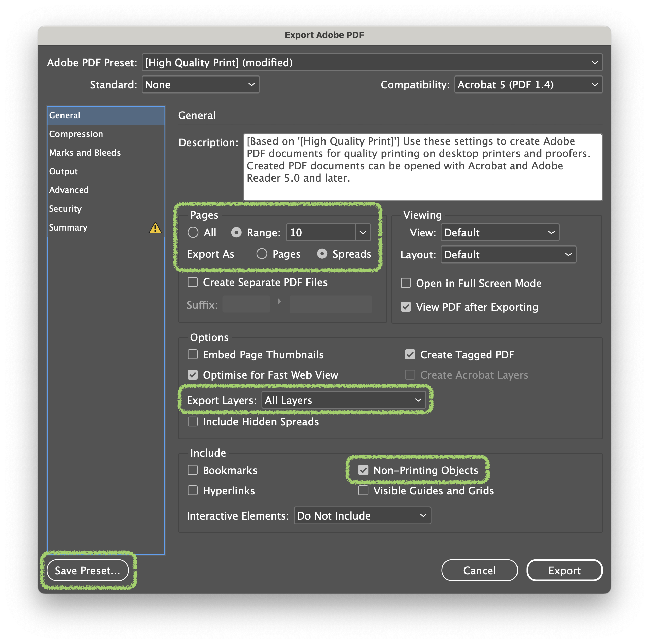
Task: Expand the page Range dropdown arrow
Action: click(363, 233)
